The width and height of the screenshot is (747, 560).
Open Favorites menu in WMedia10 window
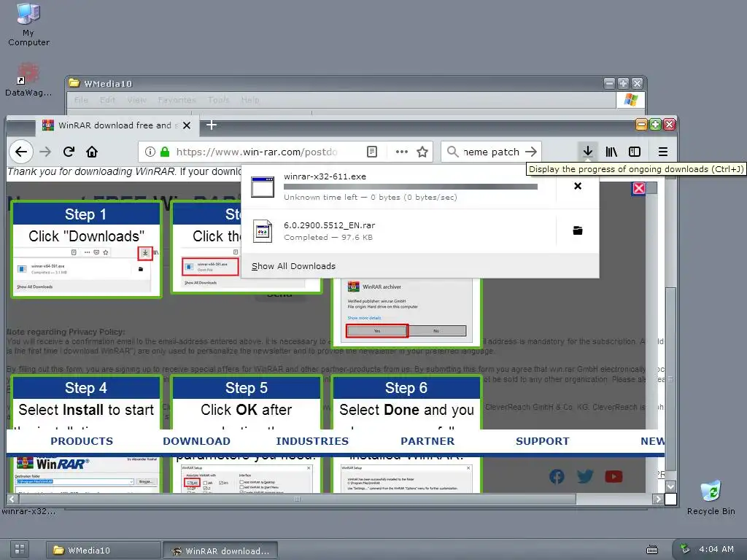tap(177, 100)
